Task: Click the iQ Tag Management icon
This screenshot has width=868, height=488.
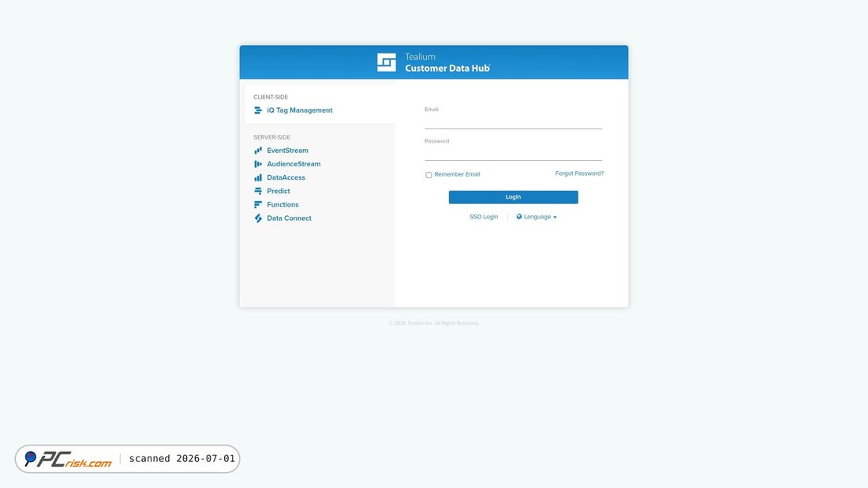Action: pos(258,110)
